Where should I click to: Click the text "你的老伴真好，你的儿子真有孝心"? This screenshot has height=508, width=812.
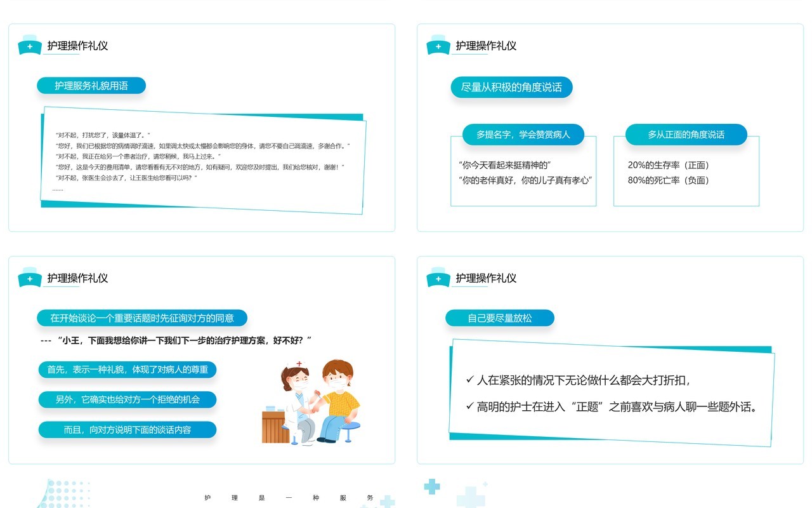coord(525,180)
